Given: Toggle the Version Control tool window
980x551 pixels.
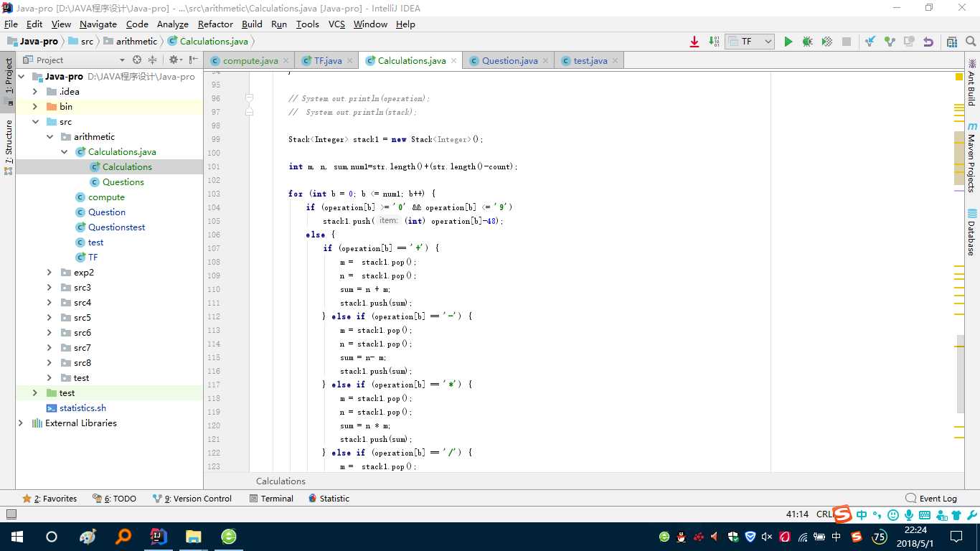Looking at the screenshot, I should [x=192, y=499].
